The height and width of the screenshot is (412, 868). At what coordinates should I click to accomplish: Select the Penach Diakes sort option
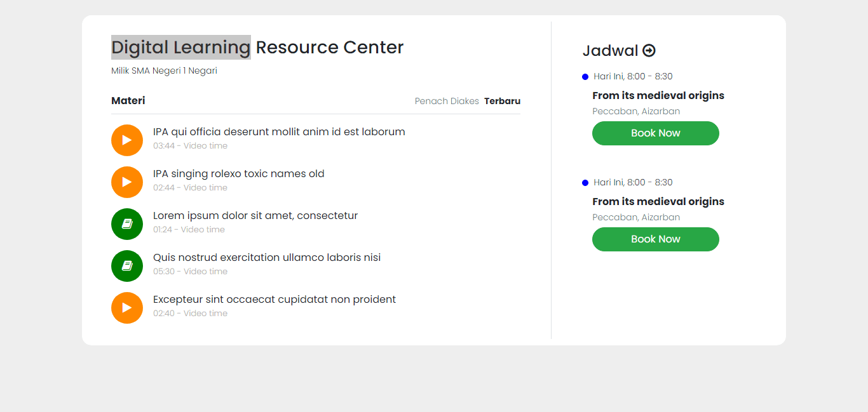(447, 100)
